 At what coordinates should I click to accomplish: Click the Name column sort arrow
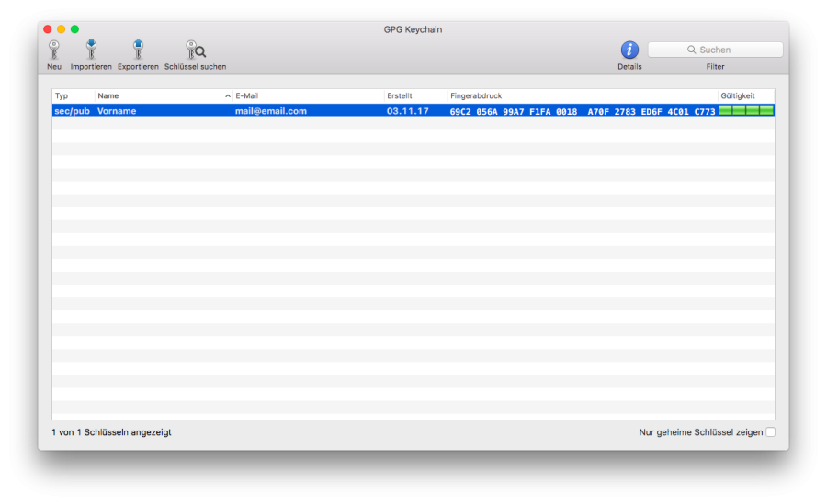coord(228,95)
